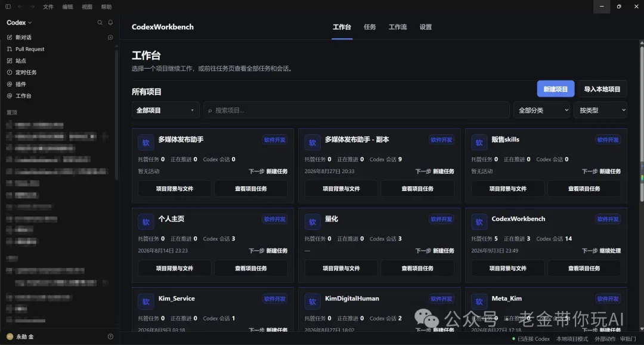The width and height of the screenshot is (644, 345).
Task: Click the 软 icon of Meta_Kim card
Action: click(x=479, y=302)
